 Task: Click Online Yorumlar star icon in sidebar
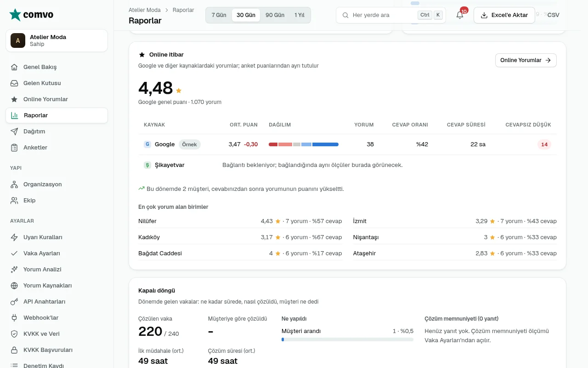coord(14,99)
